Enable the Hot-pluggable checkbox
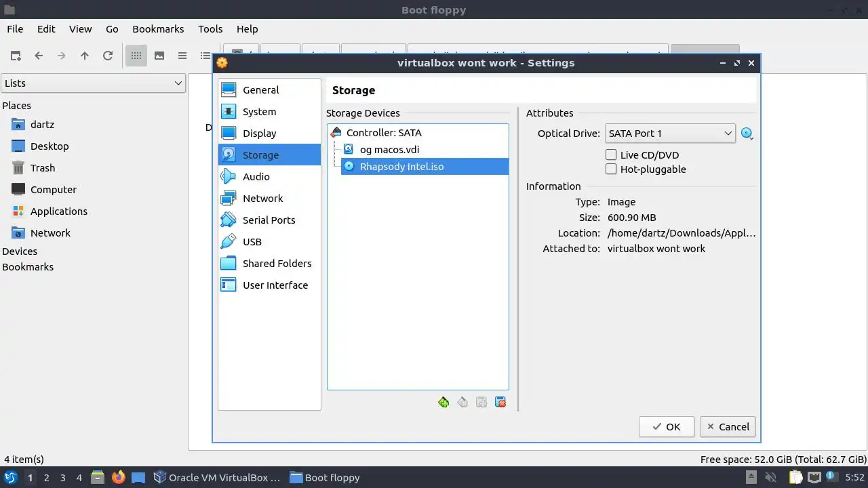This screenshot has height=488, width=868. coord(611,169)
